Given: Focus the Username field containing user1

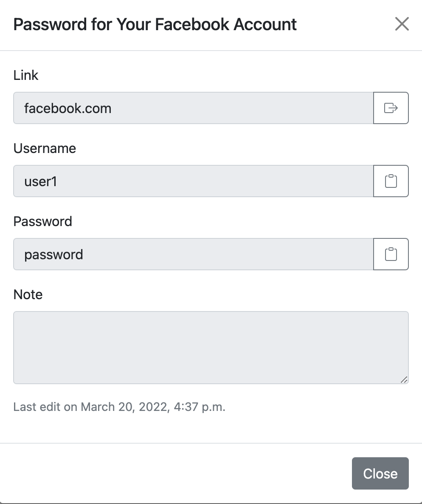Looking at the screenshot, I should click(193, 181).
